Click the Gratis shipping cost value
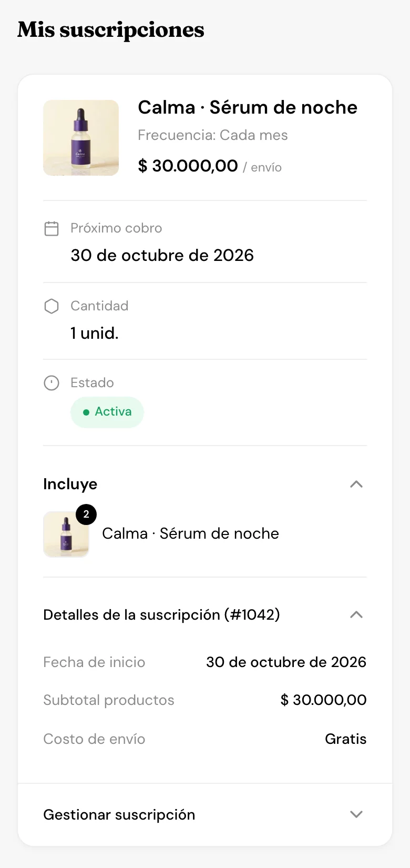The height and width of the screenshot is (868, 410). click(345, 739)
